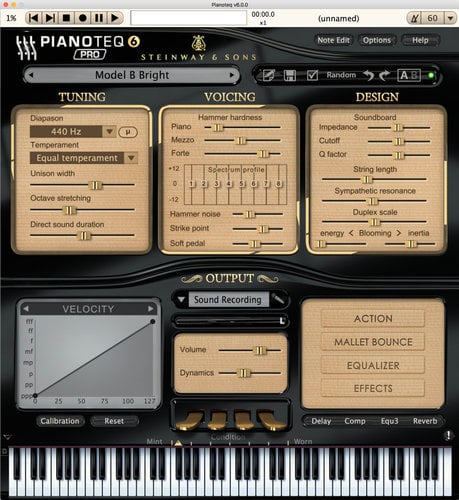Click spectrum profile bar number 1
Screen dimensions: 459x500
(x=191, y=184)
